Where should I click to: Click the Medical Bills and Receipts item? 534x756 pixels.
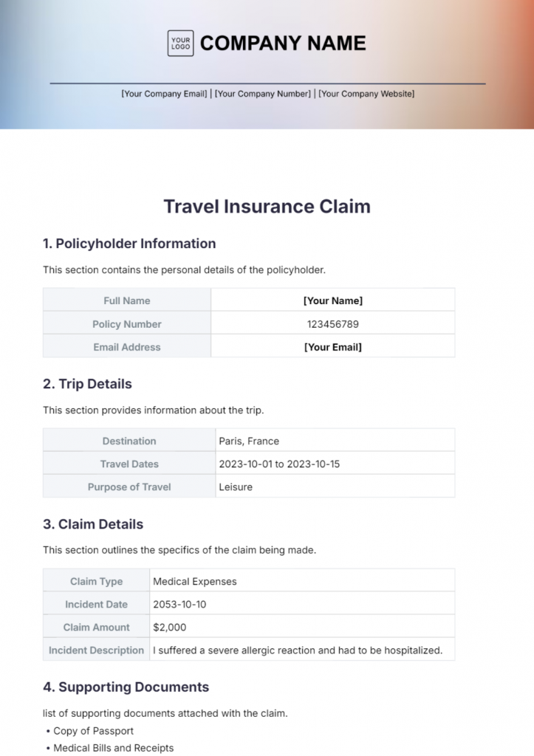click(114, 748)
